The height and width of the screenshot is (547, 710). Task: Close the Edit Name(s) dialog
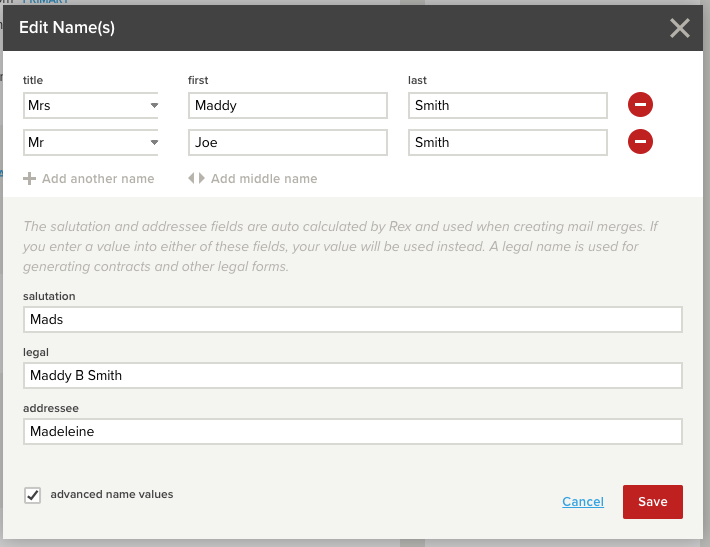(680, 28)
